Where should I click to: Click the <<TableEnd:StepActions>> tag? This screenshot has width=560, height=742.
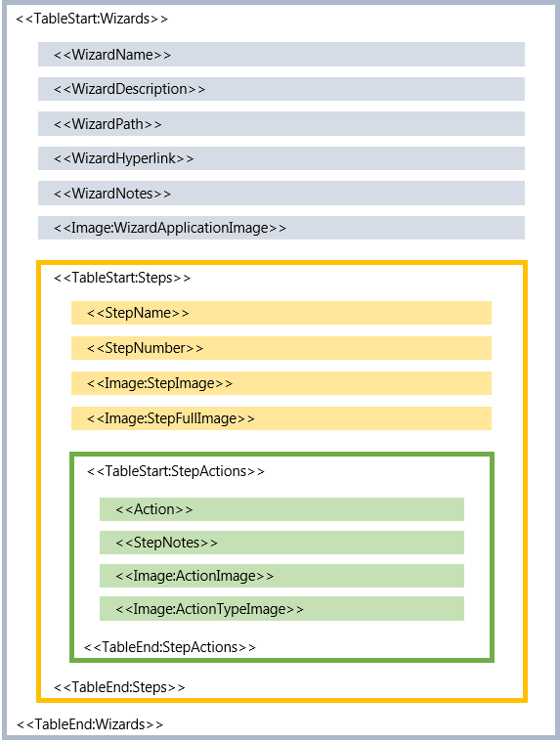[x=170, y=647]
